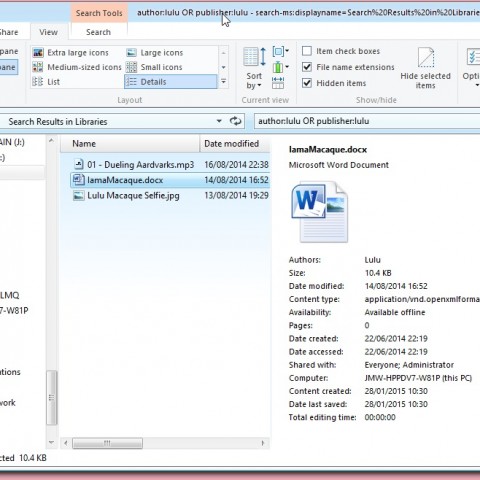The image size is (480, 480).
Task: Click the horizontal scrollbar thumb
Action: pyautogui.click(x=107, y=443)
